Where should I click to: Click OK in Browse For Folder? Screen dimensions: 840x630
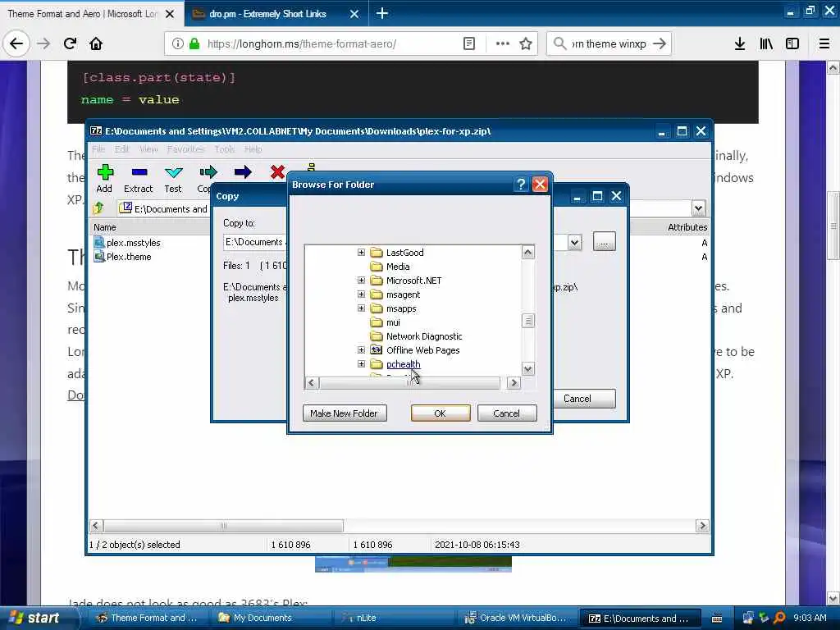tap(441, 413)
